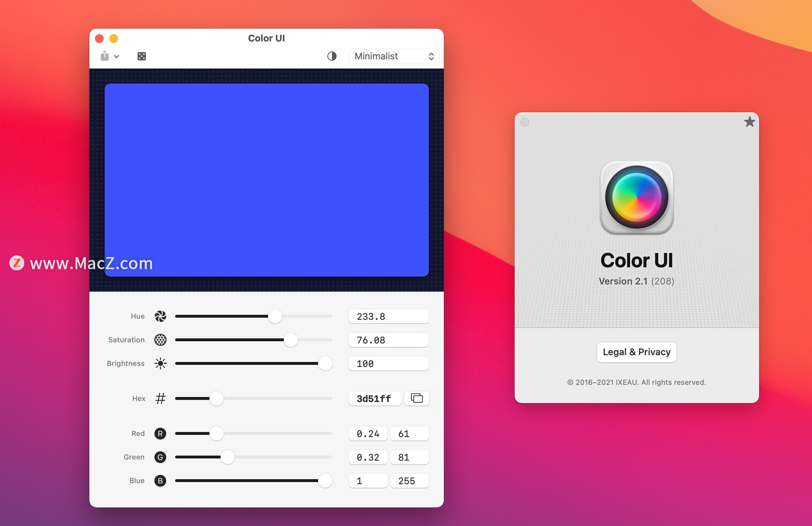Click the Hue color wheel icon
812x526 pixels.
pyautogui.click(x=160, y=316)
